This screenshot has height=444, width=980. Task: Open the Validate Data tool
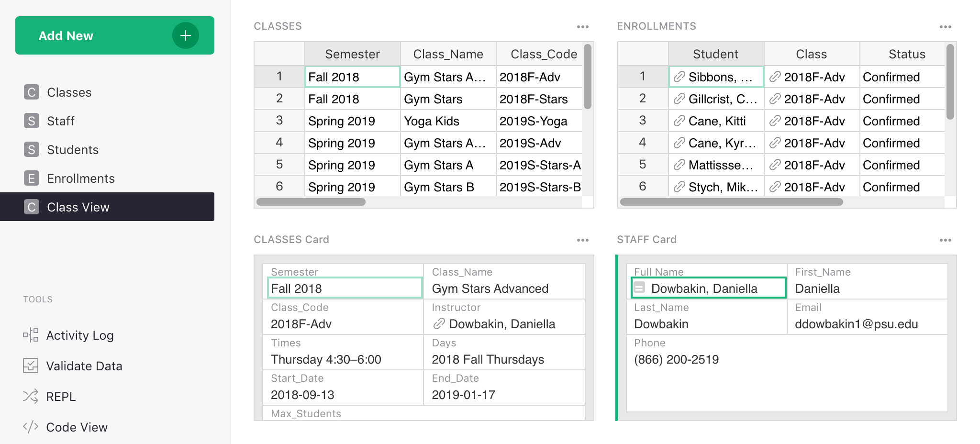click(x=84, y=366)
